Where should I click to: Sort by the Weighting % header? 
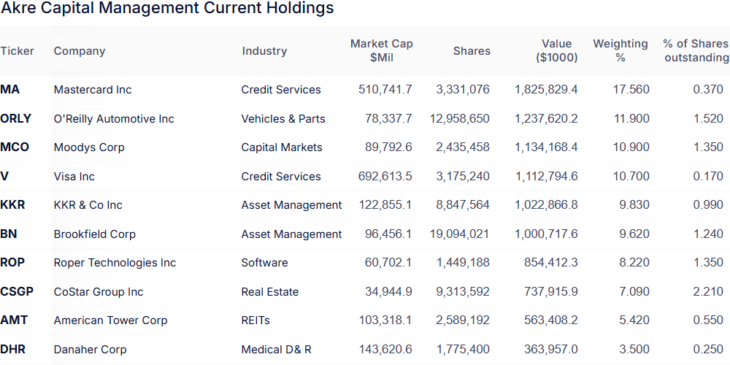pos(620,51)
